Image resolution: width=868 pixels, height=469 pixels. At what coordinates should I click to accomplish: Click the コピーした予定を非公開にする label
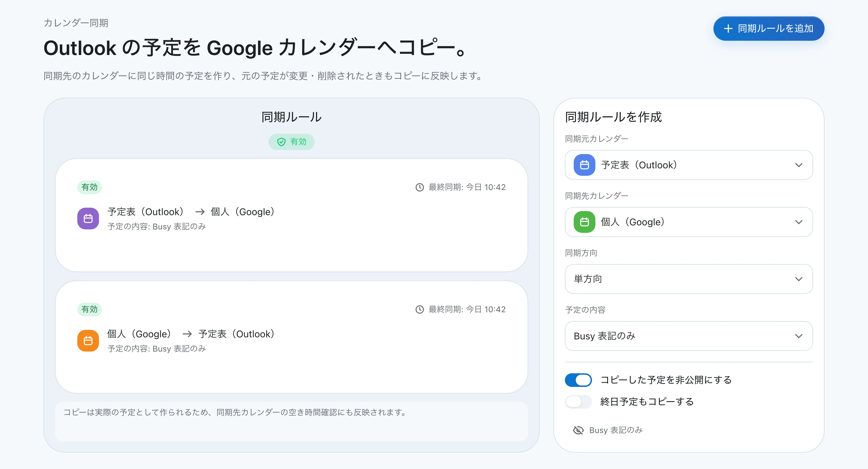pos(666,380)
